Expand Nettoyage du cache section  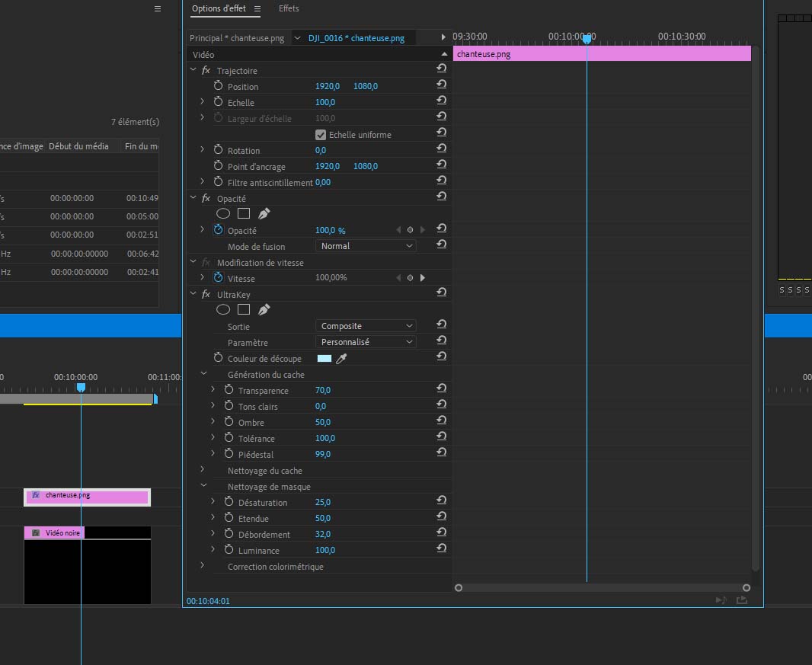[x=203, y=470]
